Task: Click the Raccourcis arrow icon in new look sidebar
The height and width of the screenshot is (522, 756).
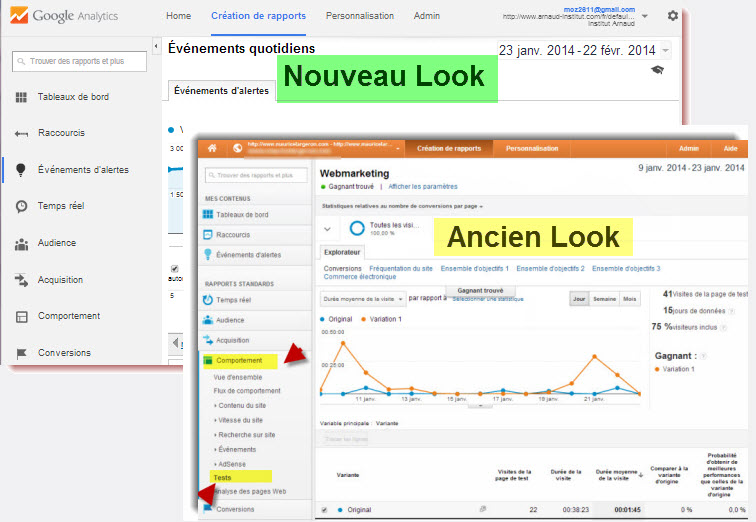Action: (x=21, y=134)
